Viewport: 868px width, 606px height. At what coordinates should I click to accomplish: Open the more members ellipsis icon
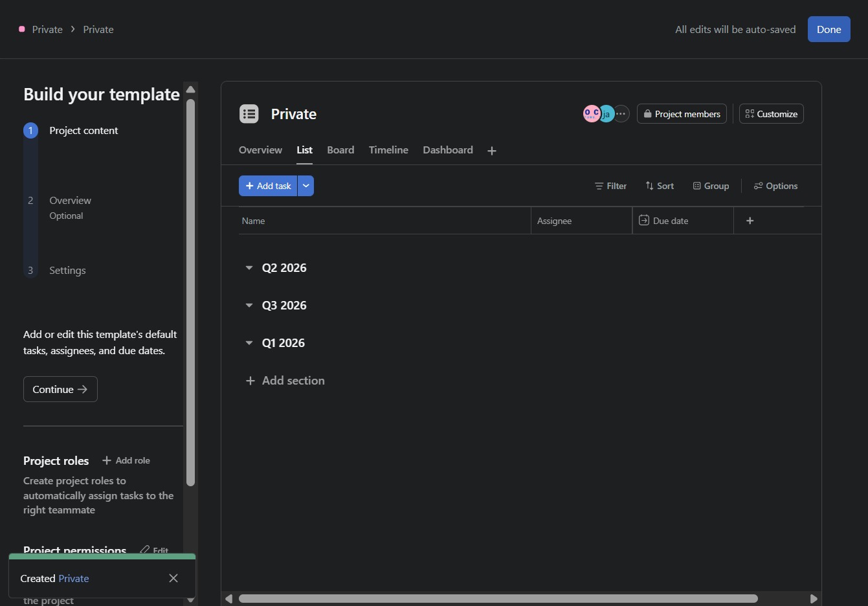point(621,114)
